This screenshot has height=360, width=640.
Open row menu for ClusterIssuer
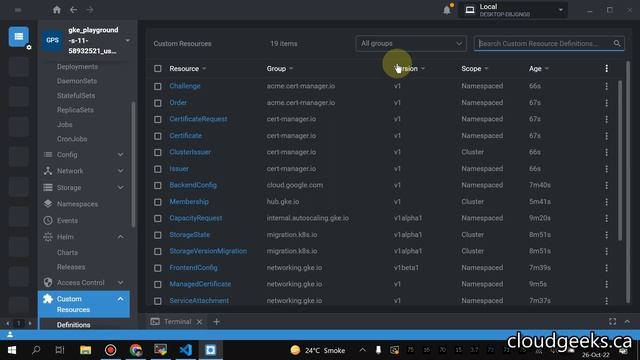coord(606,152)
